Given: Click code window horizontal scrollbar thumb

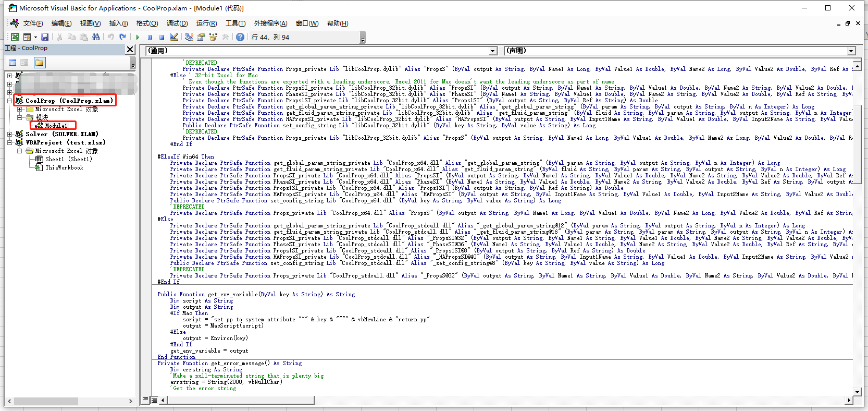Looking at the screenshot, I should pos(241,400).
